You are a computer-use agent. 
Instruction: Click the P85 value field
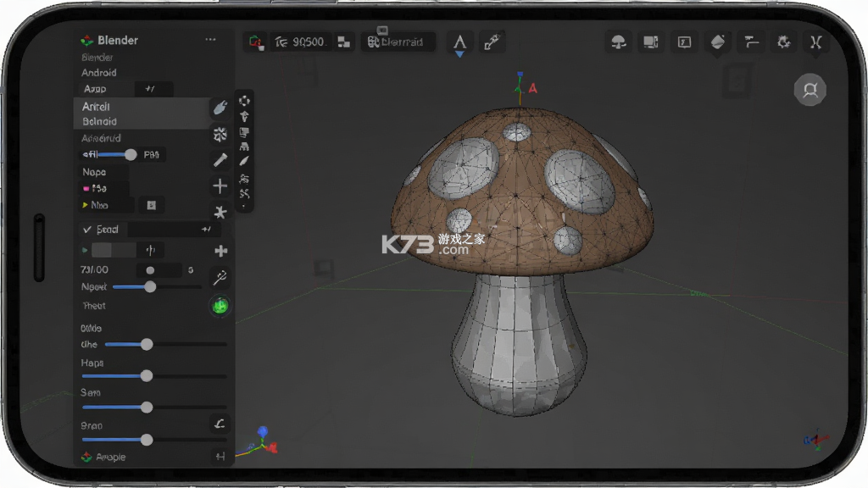pyautogui.click(x=152, y=155)
